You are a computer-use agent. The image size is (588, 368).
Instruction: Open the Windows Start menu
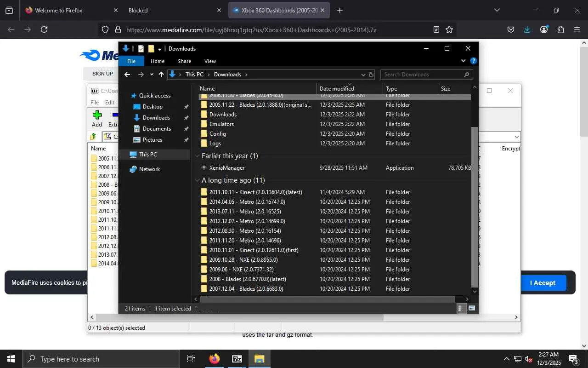11,359
